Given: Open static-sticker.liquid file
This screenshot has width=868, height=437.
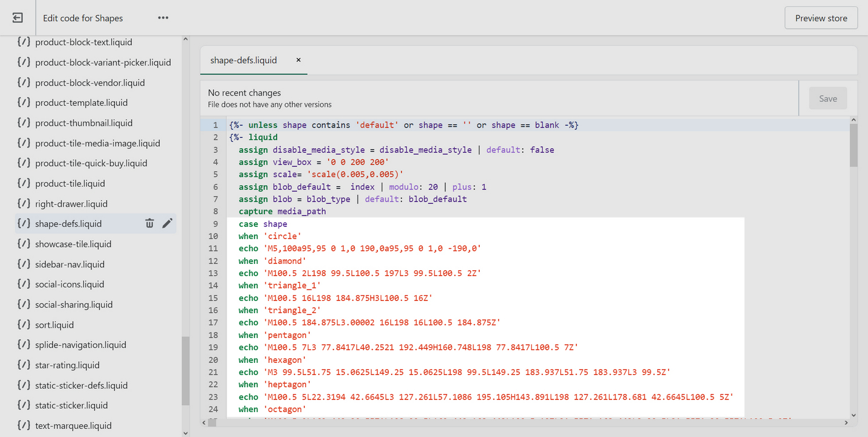Looking at the screenshot, I should 72,405.
